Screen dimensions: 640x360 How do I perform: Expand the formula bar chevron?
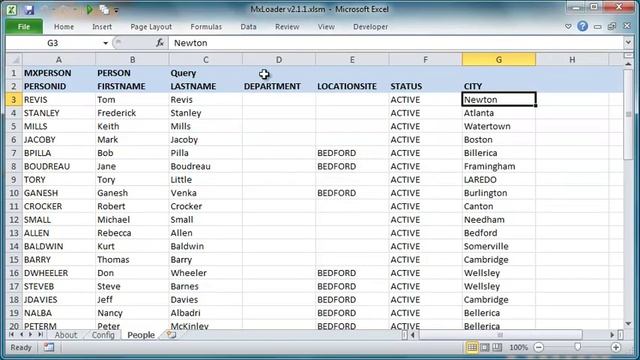tap(628, 42)
